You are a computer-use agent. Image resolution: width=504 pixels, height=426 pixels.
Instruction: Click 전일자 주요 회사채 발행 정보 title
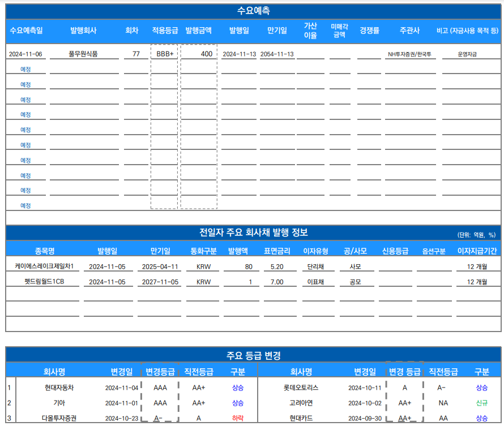[253, 233]
